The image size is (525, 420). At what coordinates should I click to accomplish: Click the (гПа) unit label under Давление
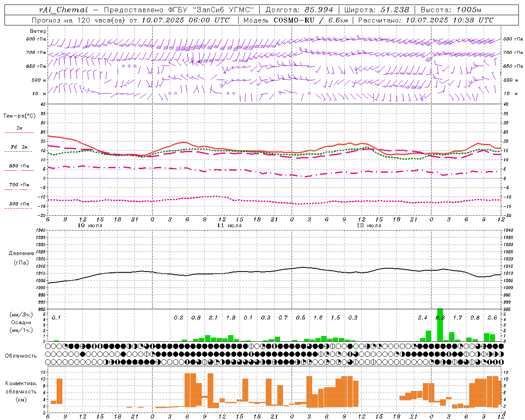(21, 263)
